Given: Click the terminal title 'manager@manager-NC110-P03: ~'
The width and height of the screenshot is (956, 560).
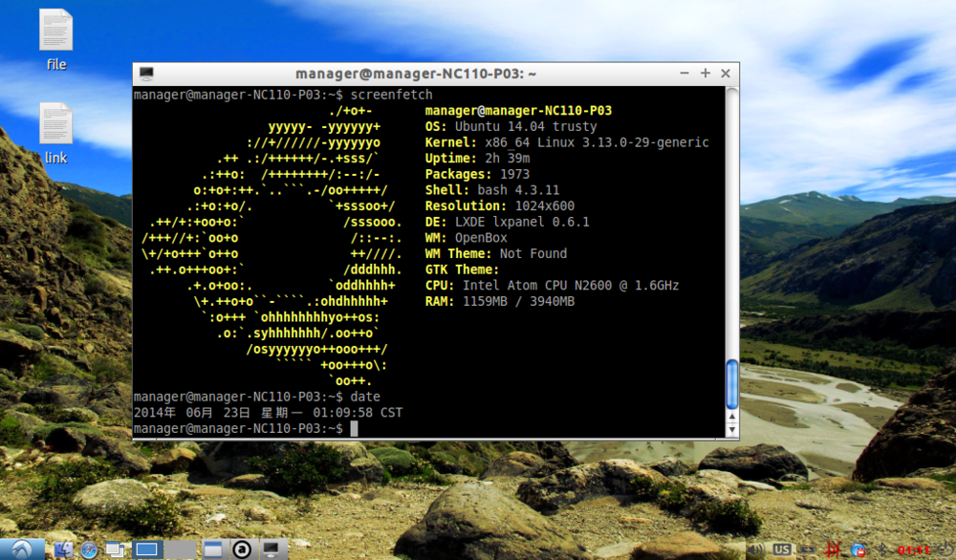Looking at the screenshot, I should pyautogui.click(x=416, y=74).
